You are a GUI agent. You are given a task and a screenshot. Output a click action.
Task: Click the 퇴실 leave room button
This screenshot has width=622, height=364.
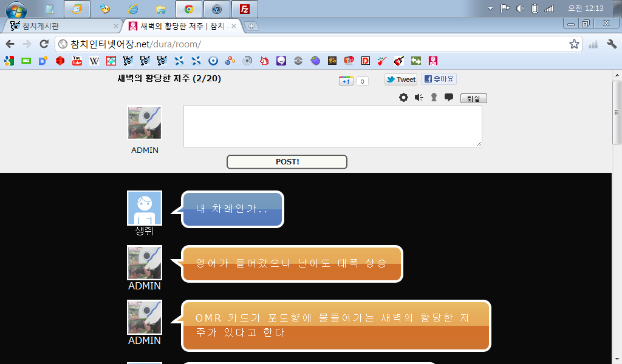(x=473, y=98)
